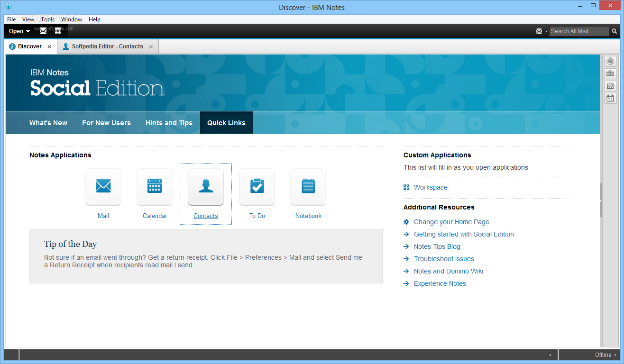The image size is (624, 364).
Task: Open the Tools menu
Action: point(48,19)
